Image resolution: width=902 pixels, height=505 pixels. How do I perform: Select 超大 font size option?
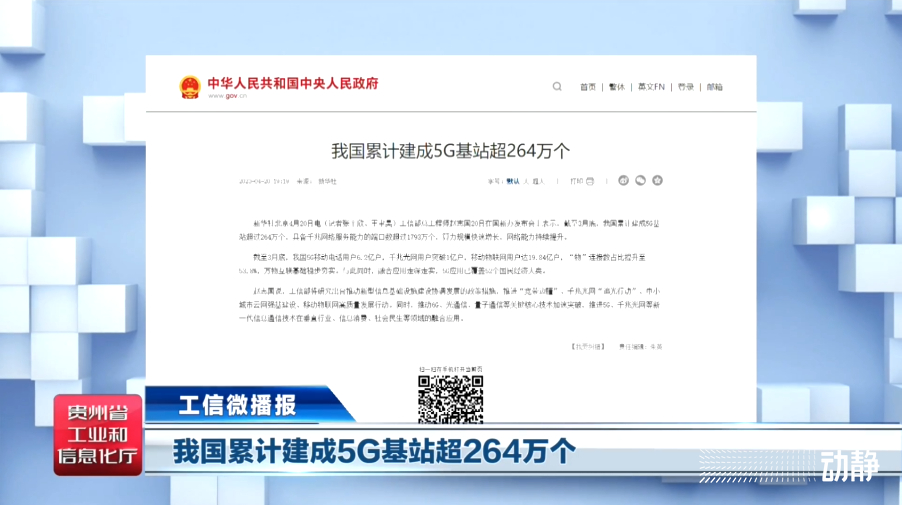pos(538,181)
